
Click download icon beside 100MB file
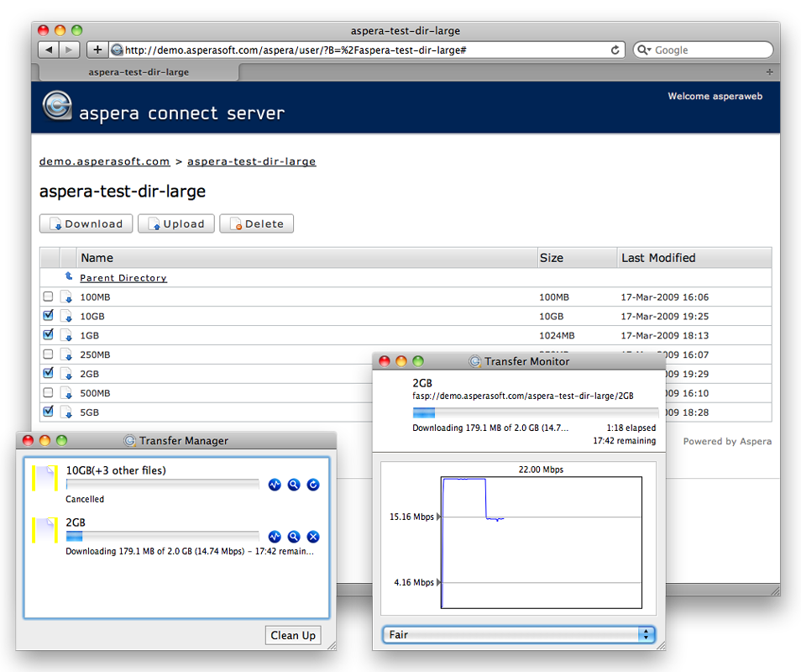tap(66, 297)
